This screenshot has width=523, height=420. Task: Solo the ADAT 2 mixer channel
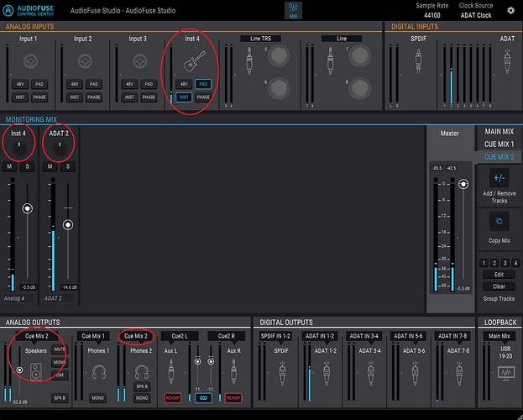point(68,166)
